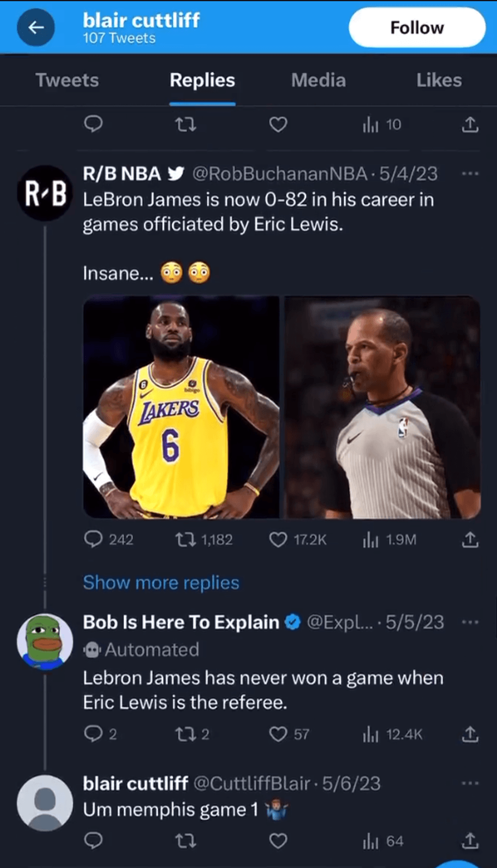This screenshot has width=497, height=868.
Task: Open more options on Bob's automated reply
Action: point(470,622)
